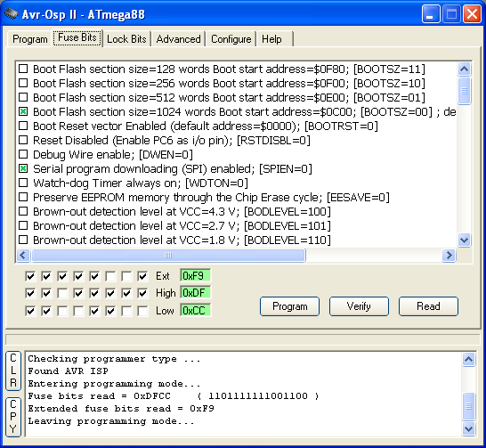Check Boot Flash size=512 words BOOTSZ=01
Image resolution: width=486 pixels, height=448 pixels.
click(23, 97)
